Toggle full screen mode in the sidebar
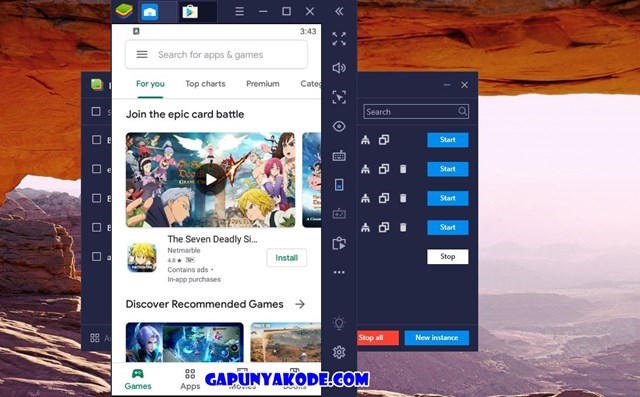This screenshot has width=640, height=397. [x=339, y=39]
